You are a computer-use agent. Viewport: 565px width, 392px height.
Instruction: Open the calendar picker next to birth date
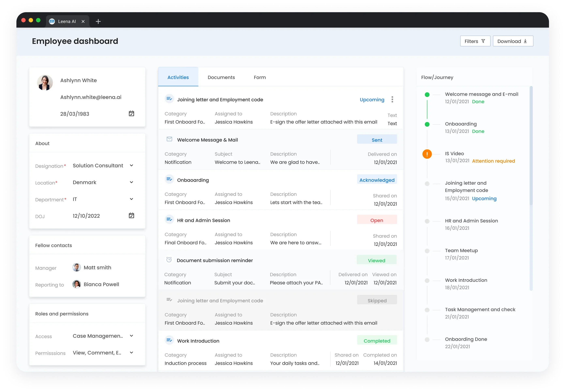coord(132,113)
